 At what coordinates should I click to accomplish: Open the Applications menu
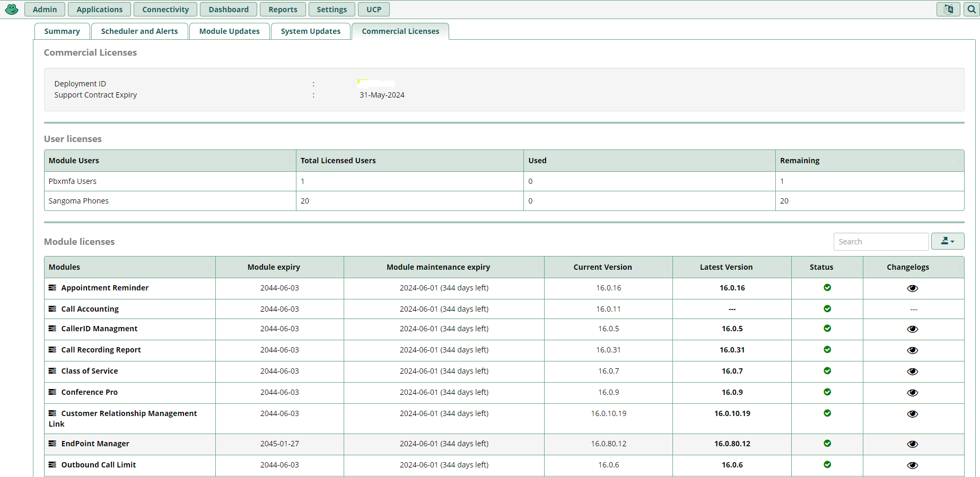pyautogui.click(x=99, y=10)
